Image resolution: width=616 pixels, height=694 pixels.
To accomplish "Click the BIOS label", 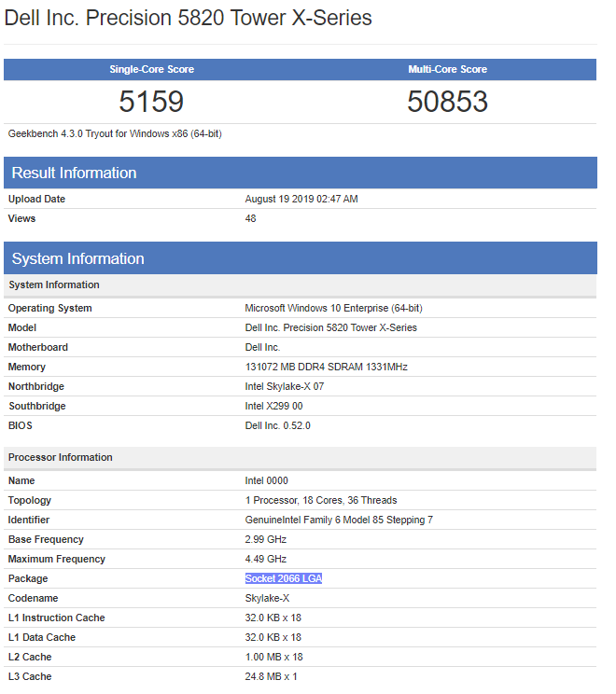I will click(21, 425).
